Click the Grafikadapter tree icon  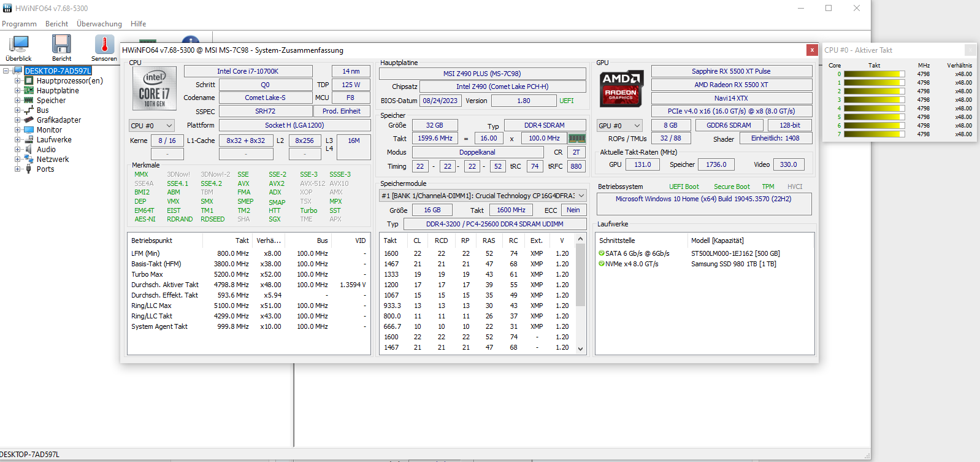tap(29, 120)
